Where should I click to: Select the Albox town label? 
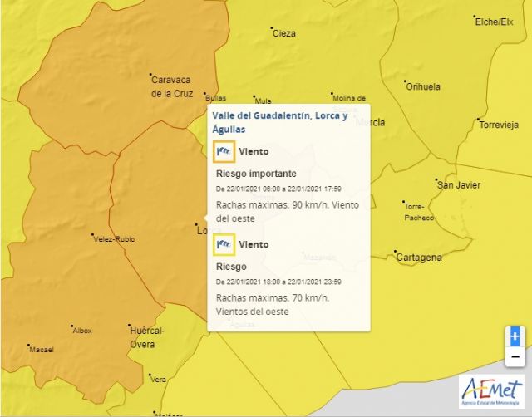point(82,331)
